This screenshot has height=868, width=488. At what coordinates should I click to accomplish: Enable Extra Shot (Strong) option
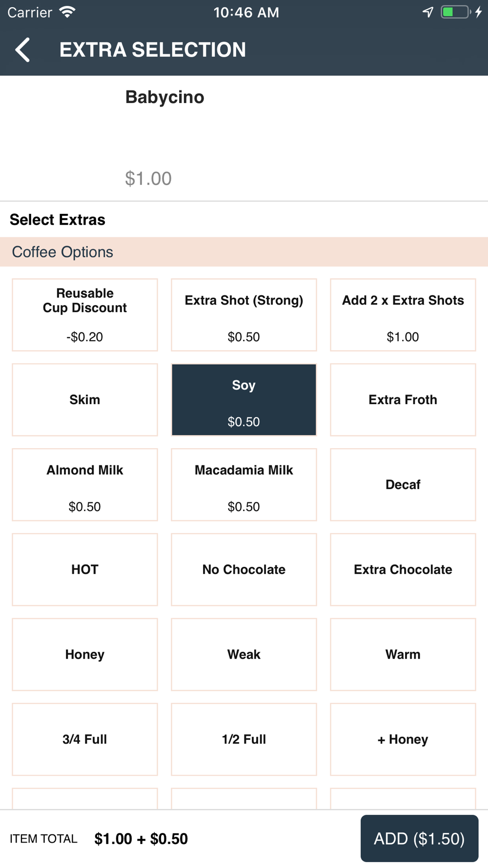tap(244, 315)
